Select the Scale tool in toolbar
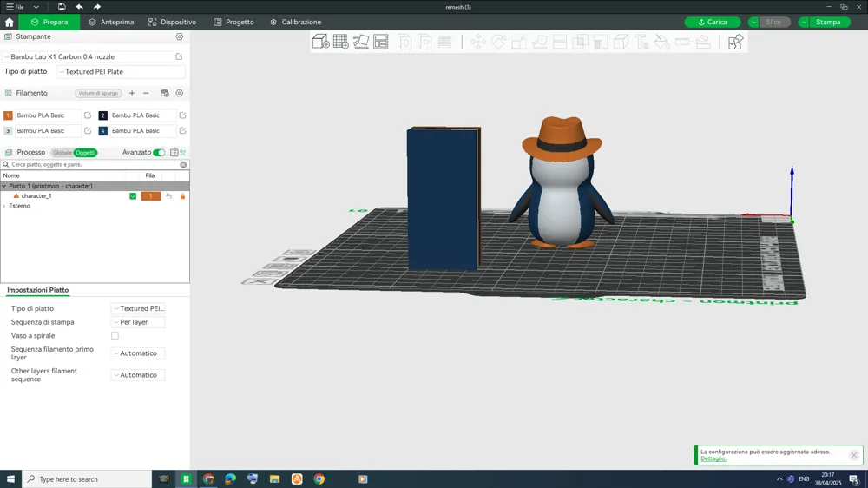The height and width of the screenshot is (488, 868). (x=519, y=42)
